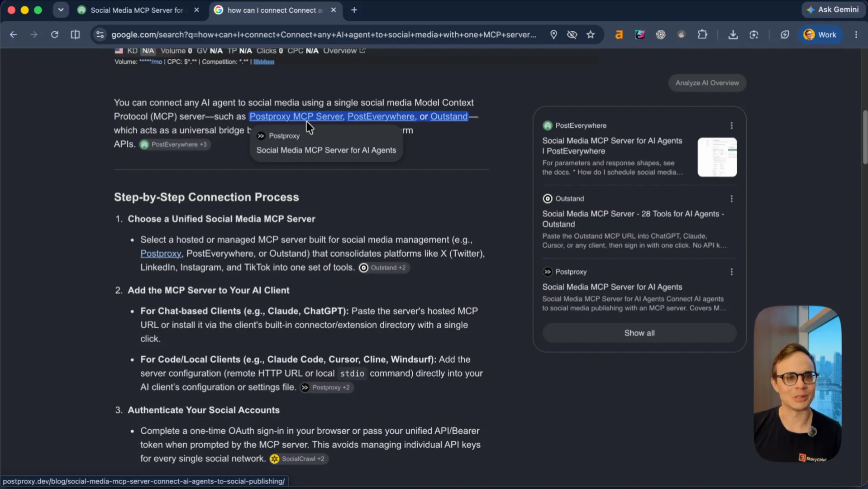This screenshot has width=868, height=489.
Task: Select the Google search results tab
Action: [274, 10]
